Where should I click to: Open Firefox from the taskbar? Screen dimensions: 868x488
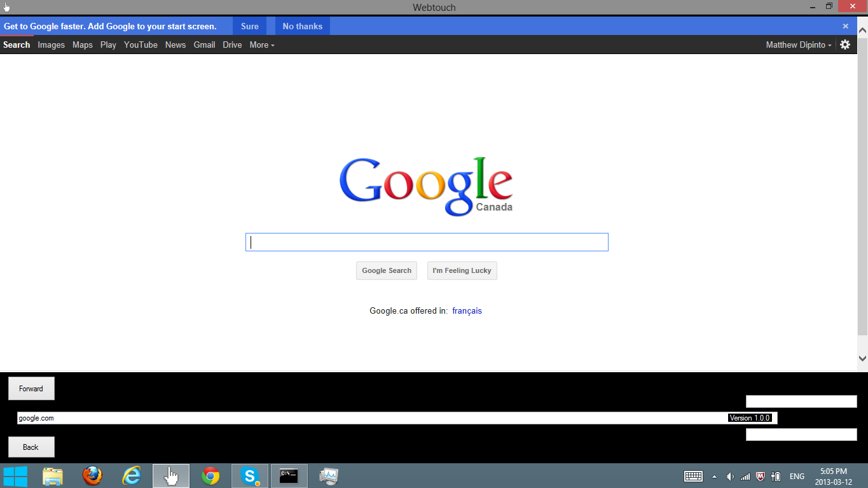[92, 476]
